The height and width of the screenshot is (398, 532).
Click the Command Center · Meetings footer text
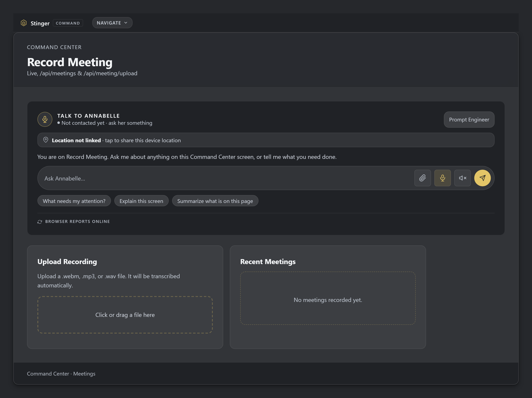61,373
